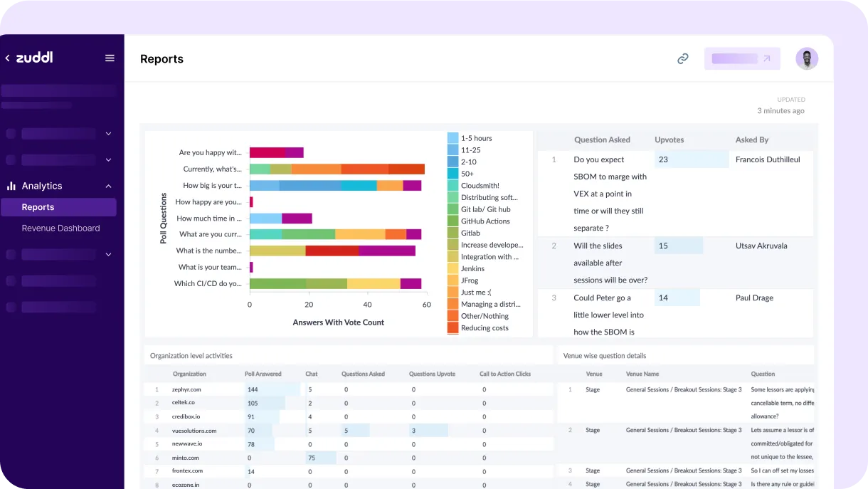The height and width of the screenshot is (489, 868).
Task: Click the name Utsav Akruvala
Action: pyautogui.click(x=761, y=246)
